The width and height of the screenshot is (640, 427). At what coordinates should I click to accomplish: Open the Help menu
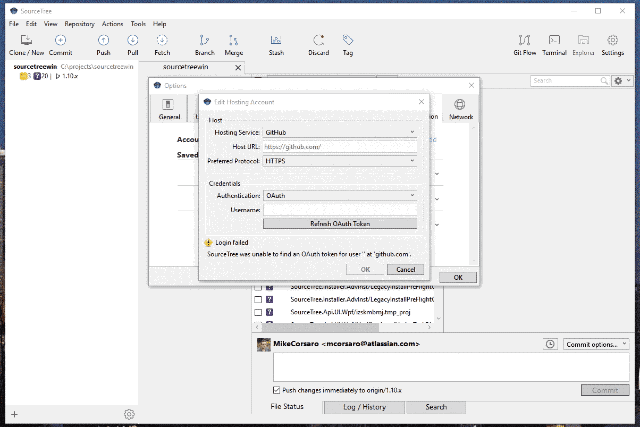(159, 24)
